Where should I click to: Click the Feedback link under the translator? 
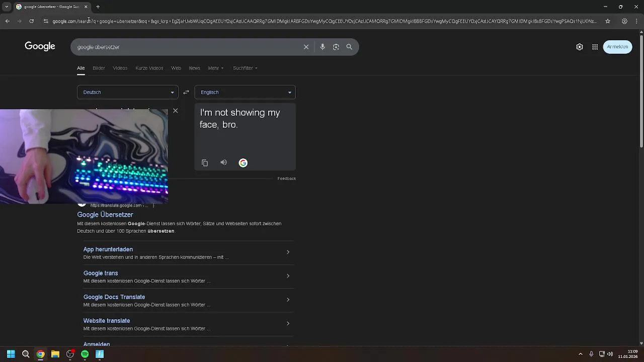click(286, 178)
